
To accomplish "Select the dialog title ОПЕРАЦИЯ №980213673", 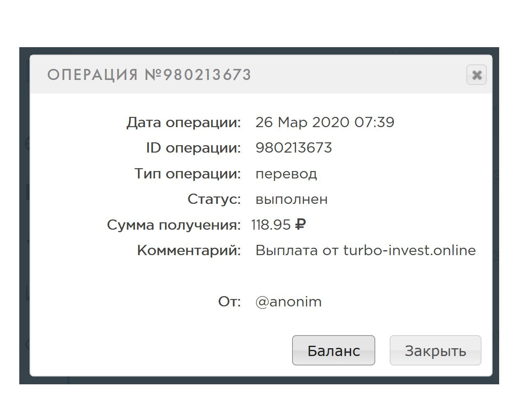I will coord(149,75).
